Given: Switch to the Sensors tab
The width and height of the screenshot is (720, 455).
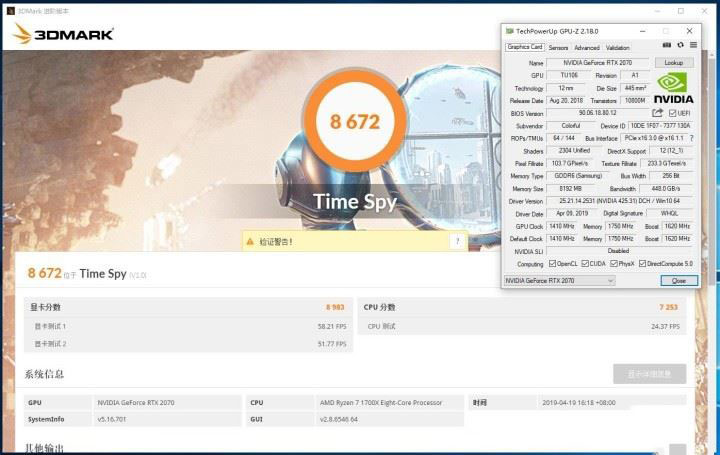Looking at the screenshot, I should point(558,48).
